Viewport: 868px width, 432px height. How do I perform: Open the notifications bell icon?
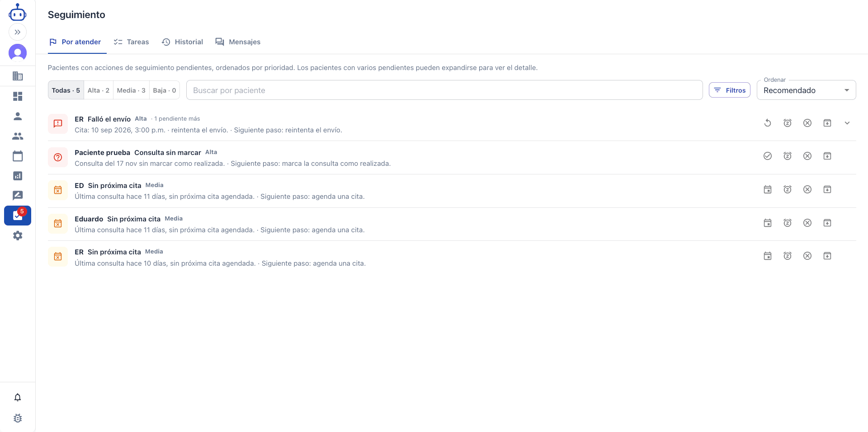pyautogui.click(x=18, y=397)
